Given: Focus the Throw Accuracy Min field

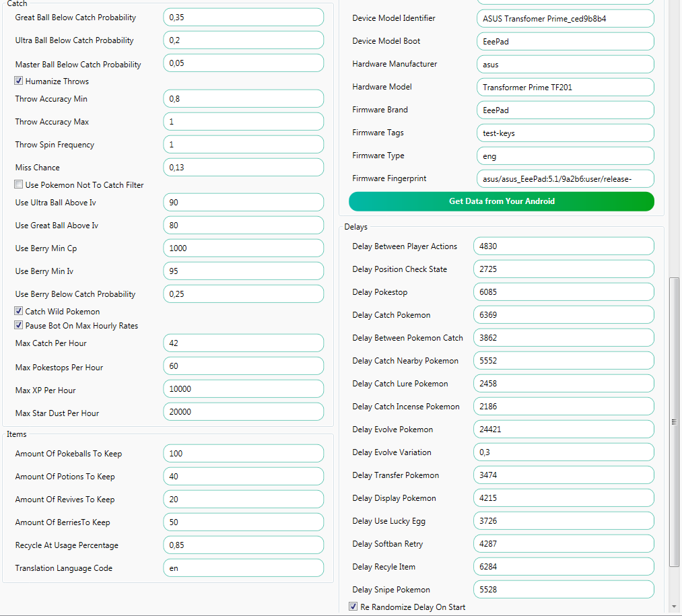Looking at the screenshot, I should pos(244,99).
